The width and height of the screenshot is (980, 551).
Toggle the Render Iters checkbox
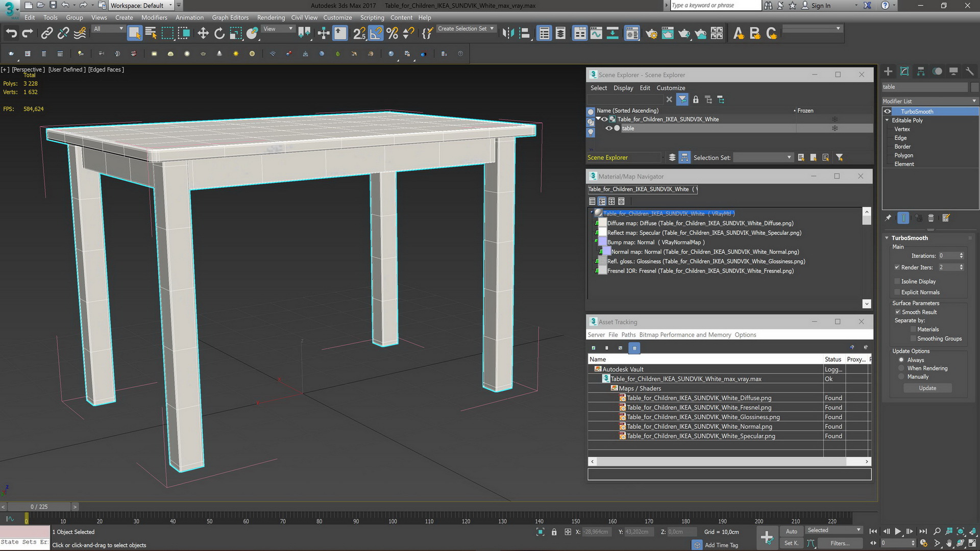click(897, 267)
